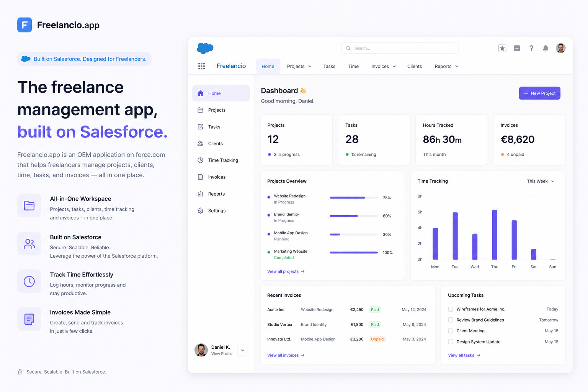Click the Tue bar in the Time Tracking chart
The height and width of the screenshot is (392, 588).
coord(455,236)
